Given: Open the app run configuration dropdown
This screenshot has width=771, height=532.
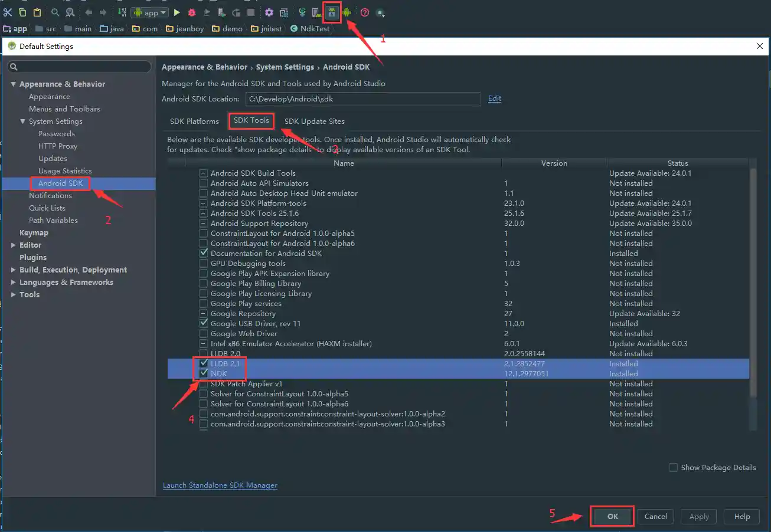Looking at the screenshot, I should coord(150,12).
